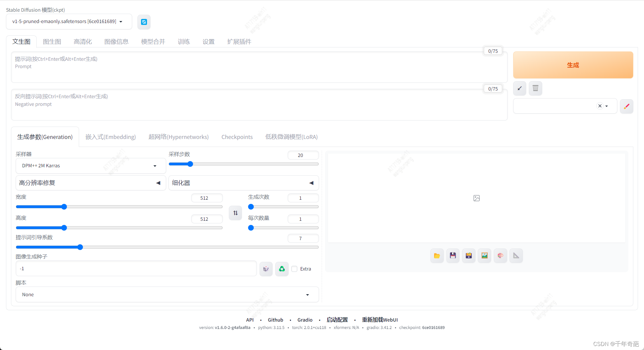The image size is (644, 350).
Task: Open the Github footer link
Action: (276, 320)
